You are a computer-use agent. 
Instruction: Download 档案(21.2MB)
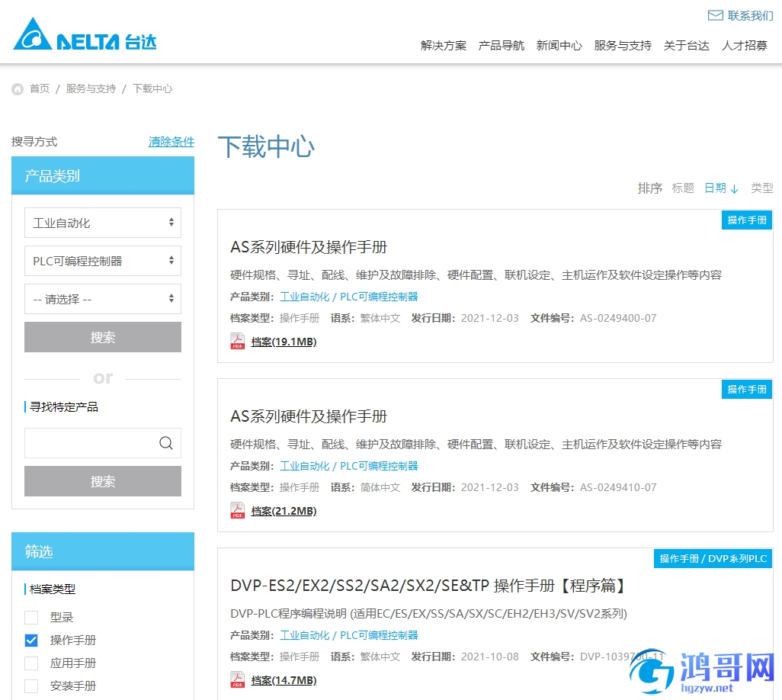point(284,511)
